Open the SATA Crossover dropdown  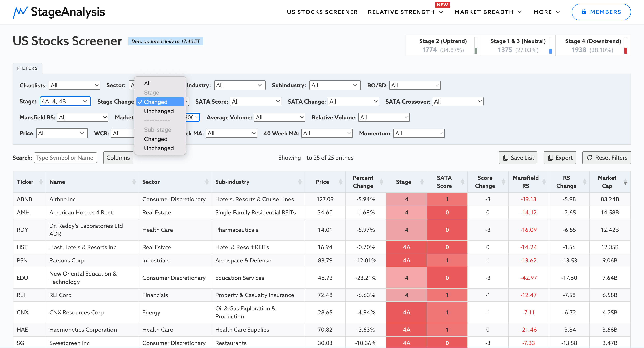point(458,101)
